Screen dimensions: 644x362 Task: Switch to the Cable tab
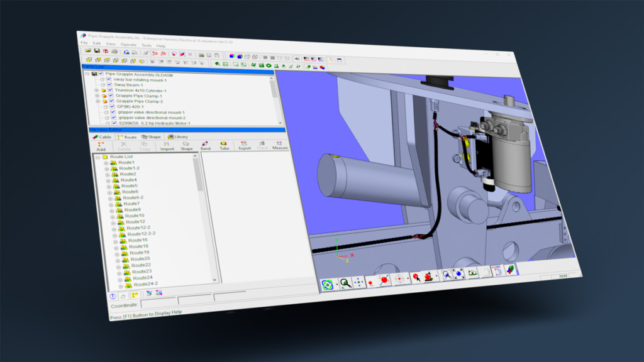pos(102,137)
